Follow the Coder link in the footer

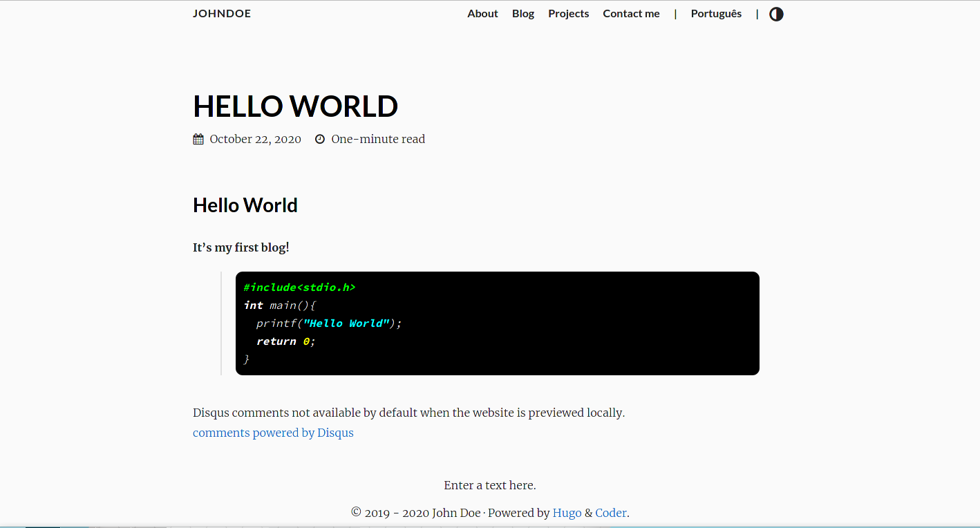610,513
